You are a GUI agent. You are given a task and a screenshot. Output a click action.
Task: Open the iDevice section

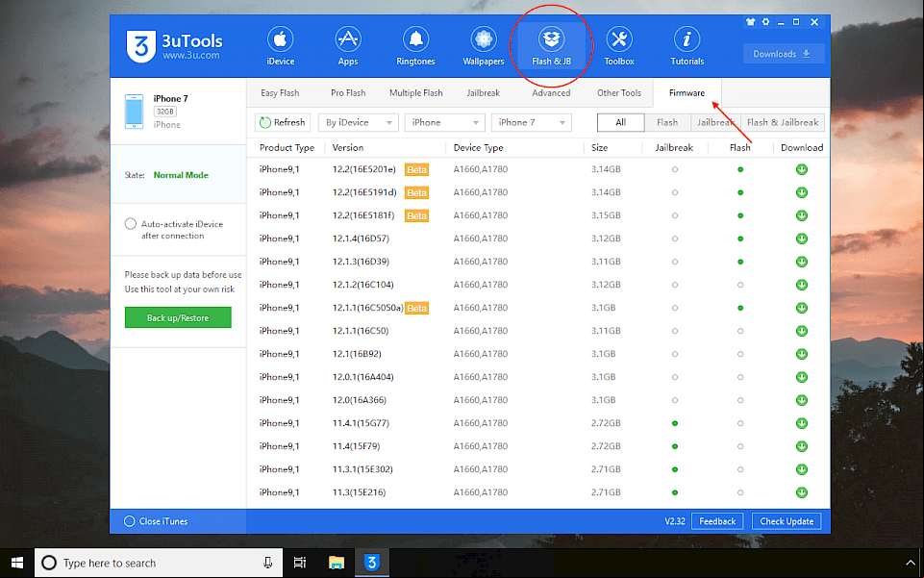(280, 46)
